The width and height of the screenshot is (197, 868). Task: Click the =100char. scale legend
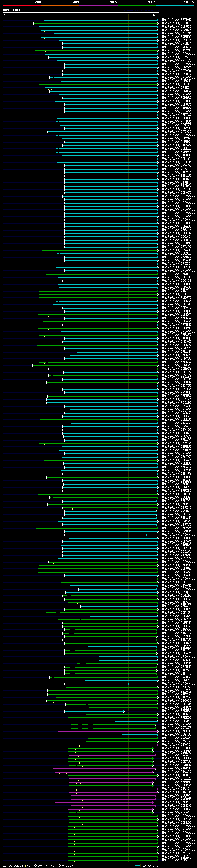[x=146, y=866]
